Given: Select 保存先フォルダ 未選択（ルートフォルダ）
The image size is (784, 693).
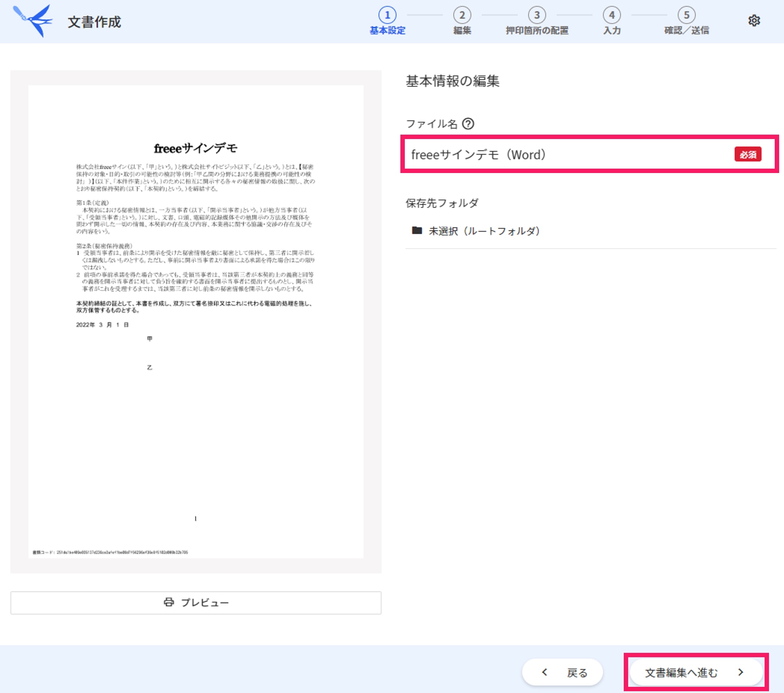Looking at the screenshot, I should 591,231.
